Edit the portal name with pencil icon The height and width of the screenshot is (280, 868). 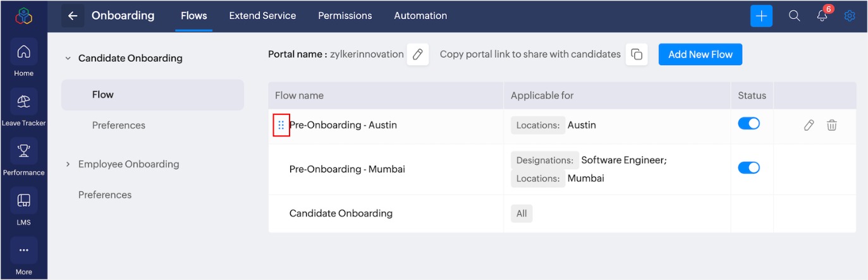coord(417,54)
